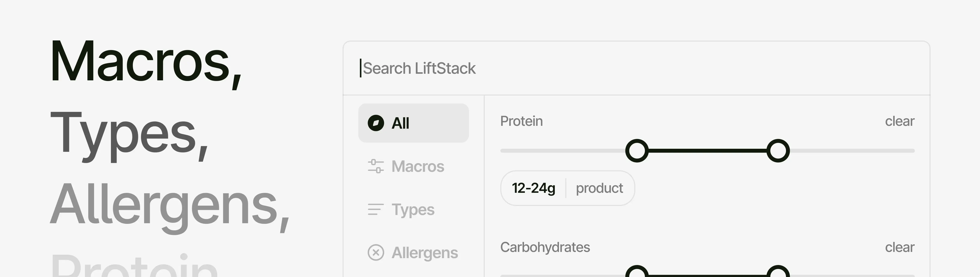Go to the Allergens filter tab label
This screenshot has height=277, width=980.
tap(425, 252)
